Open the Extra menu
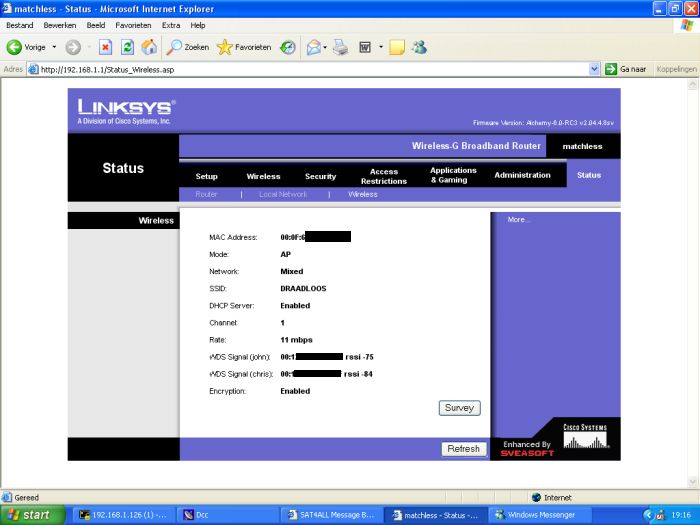 [x=171, y=25]
